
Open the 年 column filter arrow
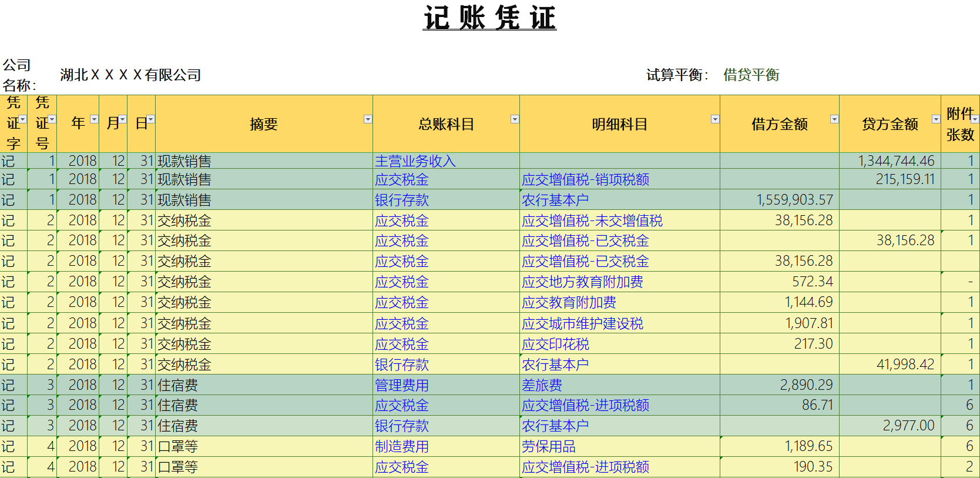click(94, 119)
